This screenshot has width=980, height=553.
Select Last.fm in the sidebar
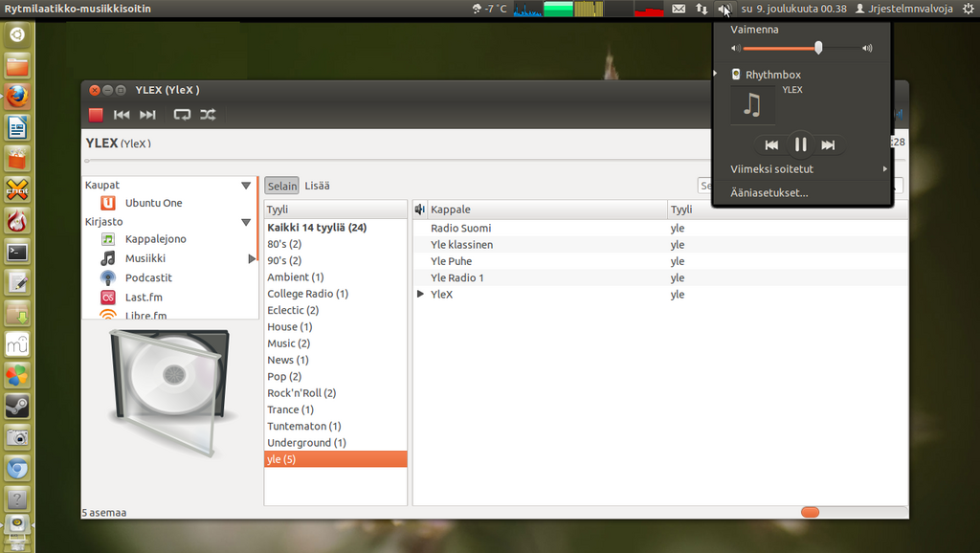tap(144, 297)
